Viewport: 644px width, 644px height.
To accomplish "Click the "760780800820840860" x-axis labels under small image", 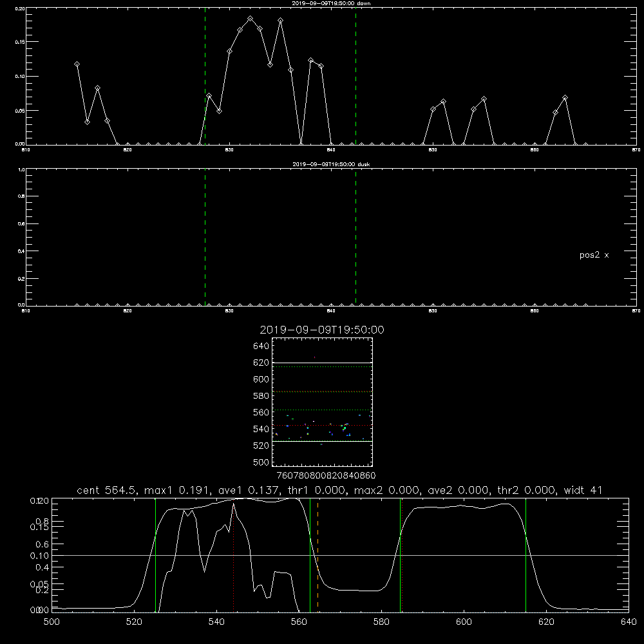I will point(326,475).
